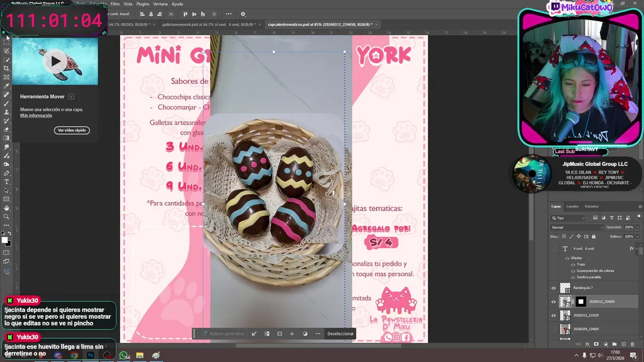The width and height of the screenshot is (644, 362).
Task: Switch to the Canales tab
Action: (573, 206)
